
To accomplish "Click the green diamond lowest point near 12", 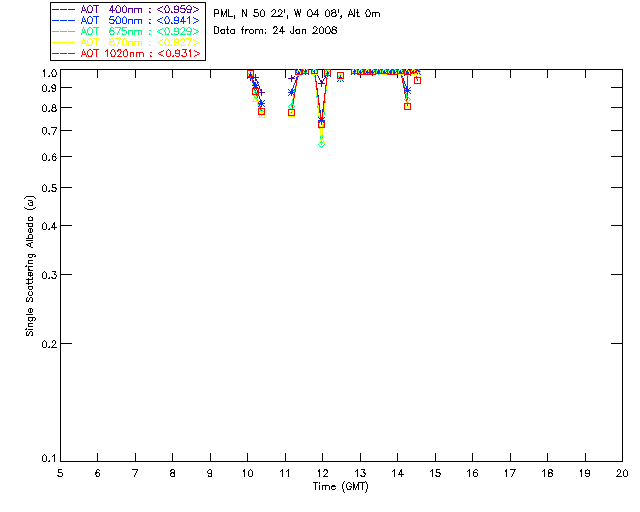I will 322,144.
